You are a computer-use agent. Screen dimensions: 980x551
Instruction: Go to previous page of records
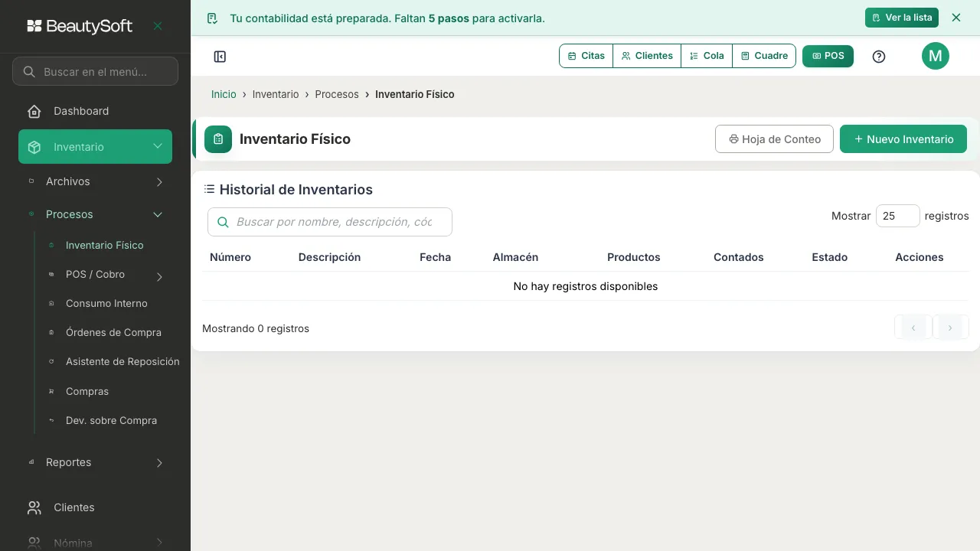tap(913, 328)
